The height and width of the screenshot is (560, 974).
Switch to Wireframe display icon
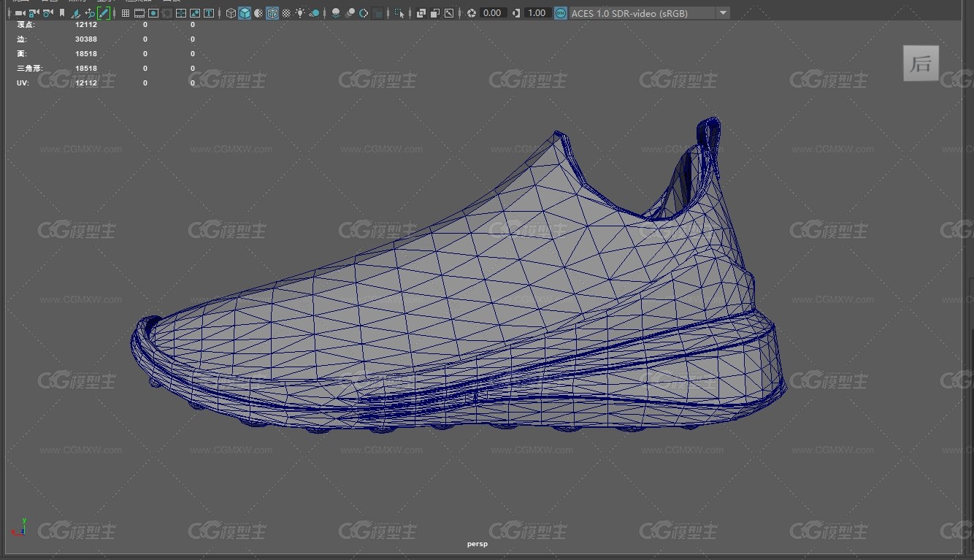(231, 13)
